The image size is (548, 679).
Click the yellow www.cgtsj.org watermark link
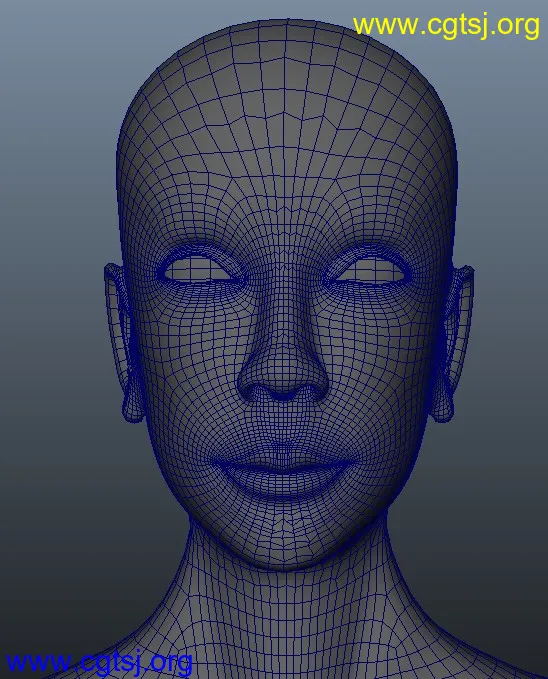pyautogui.click(x=446, y=26)
